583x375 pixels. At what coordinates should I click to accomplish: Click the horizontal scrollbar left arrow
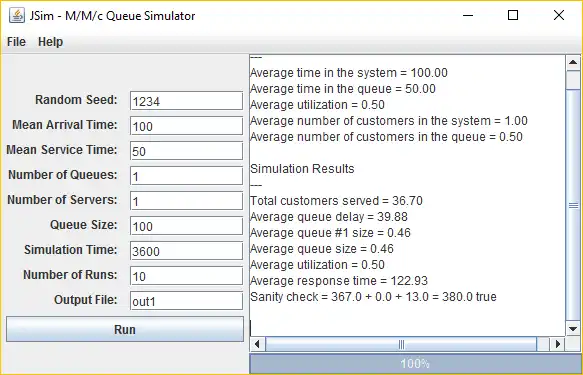pos(257,344)
